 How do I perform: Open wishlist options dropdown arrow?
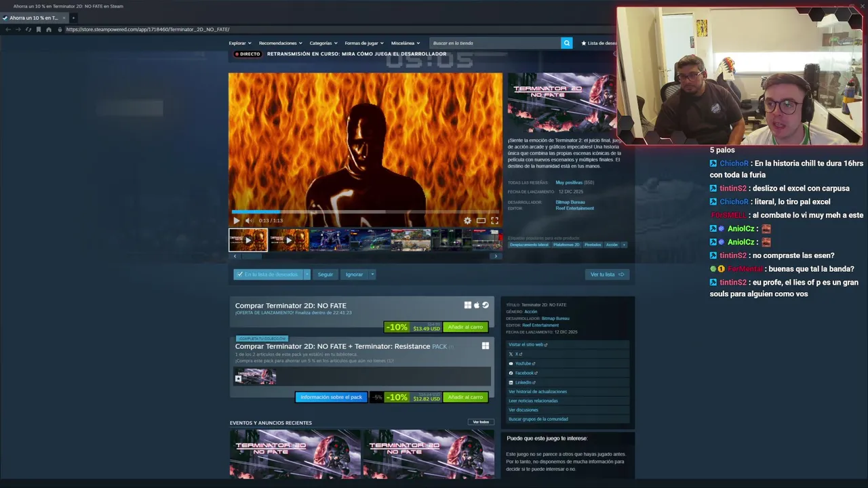pyautogui.click(x=307, y=274)
